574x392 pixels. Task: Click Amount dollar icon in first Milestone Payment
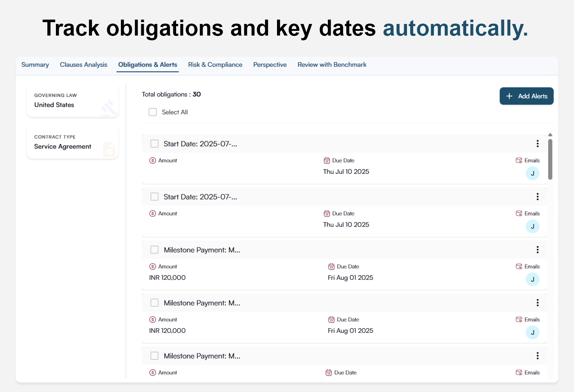point(152,266)
